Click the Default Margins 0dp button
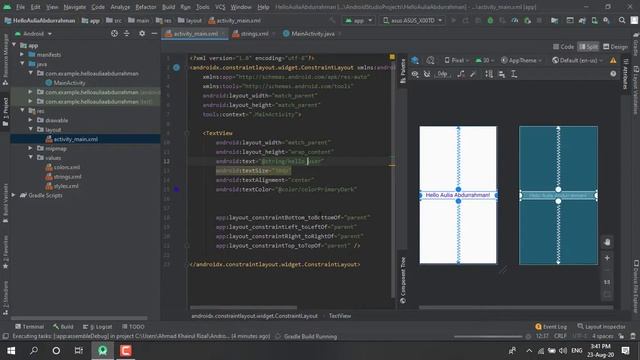 (443, 74)
